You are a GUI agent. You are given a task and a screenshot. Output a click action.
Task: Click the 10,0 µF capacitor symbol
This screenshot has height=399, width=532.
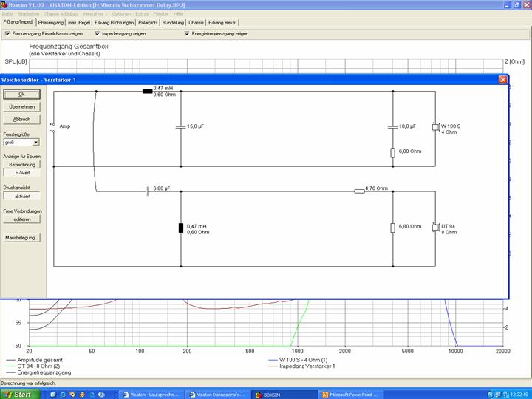tap(393, 126)
